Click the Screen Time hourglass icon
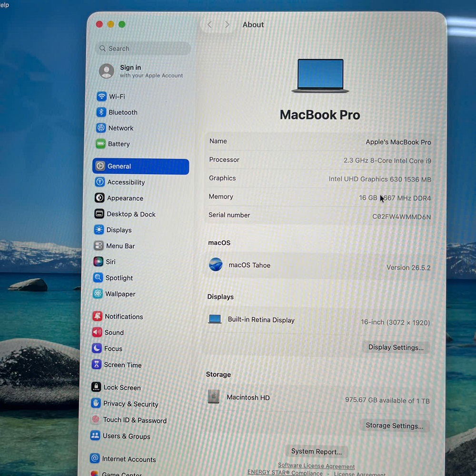Image resolution: width=476 pixels, height=476 pixels. [x=97, y=364]
